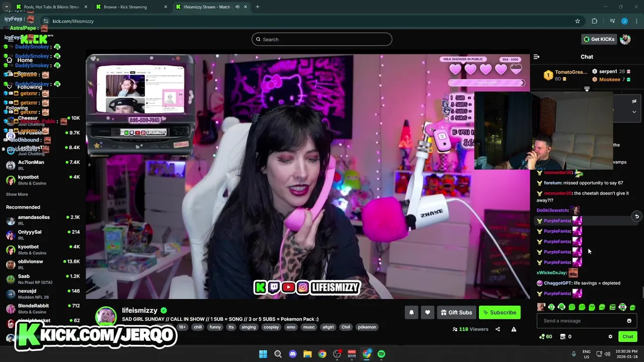
Task: Open File Explorer from the taskbar
Action: tap(307, 354)
